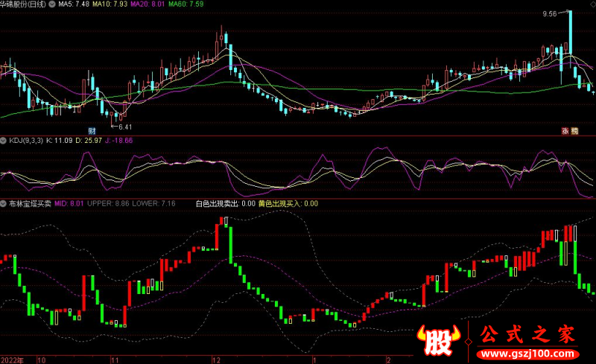The height and width of the screenshot is (364, 596).
Task: Click the MA60: 7.59 label
Action: point(186,4)
